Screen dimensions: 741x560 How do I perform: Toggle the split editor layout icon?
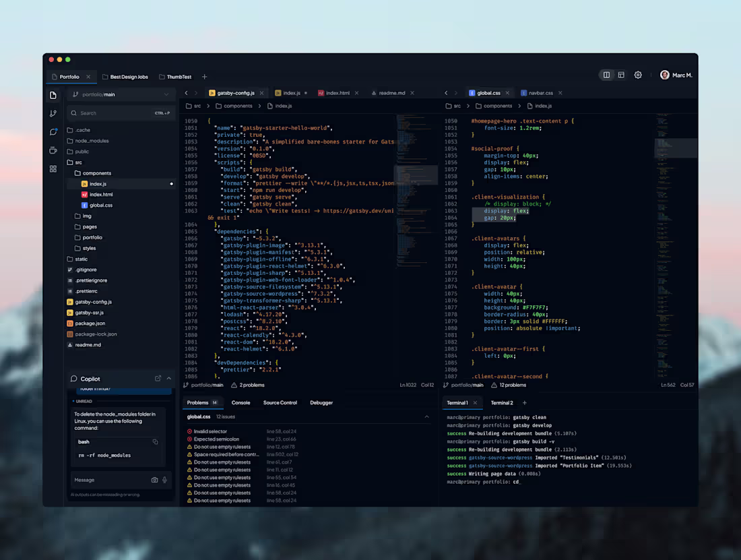point(606,75)
